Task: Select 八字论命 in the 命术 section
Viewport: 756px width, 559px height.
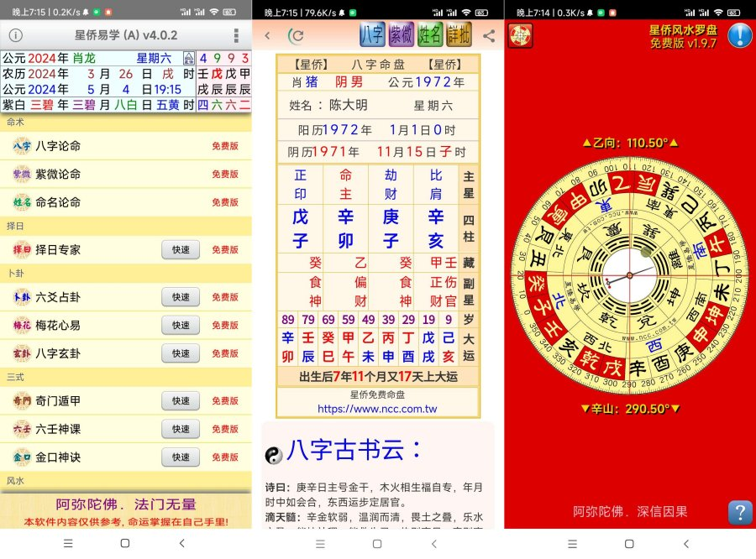Action: click(x=59, y=145)
